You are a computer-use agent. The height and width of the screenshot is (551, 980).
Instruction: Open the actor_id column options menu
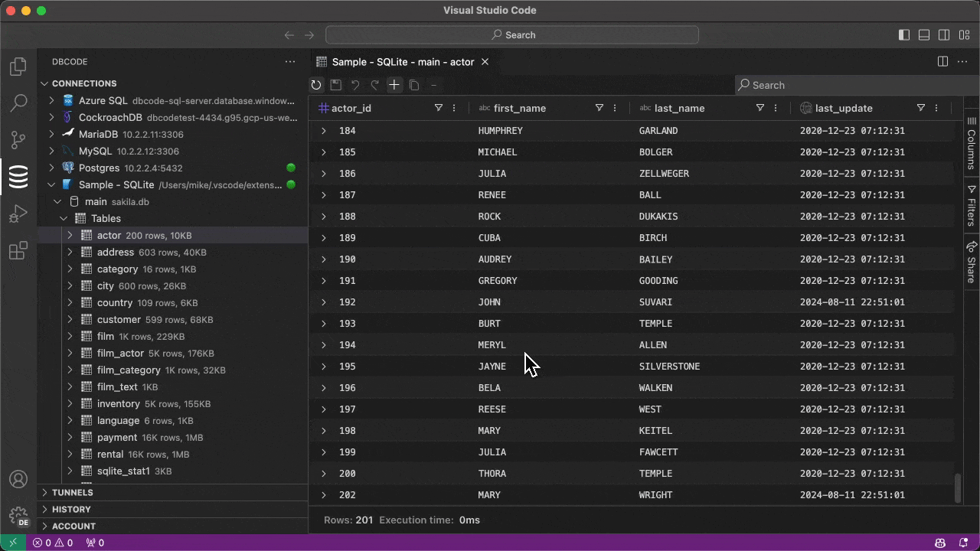[x=453, y=108]
